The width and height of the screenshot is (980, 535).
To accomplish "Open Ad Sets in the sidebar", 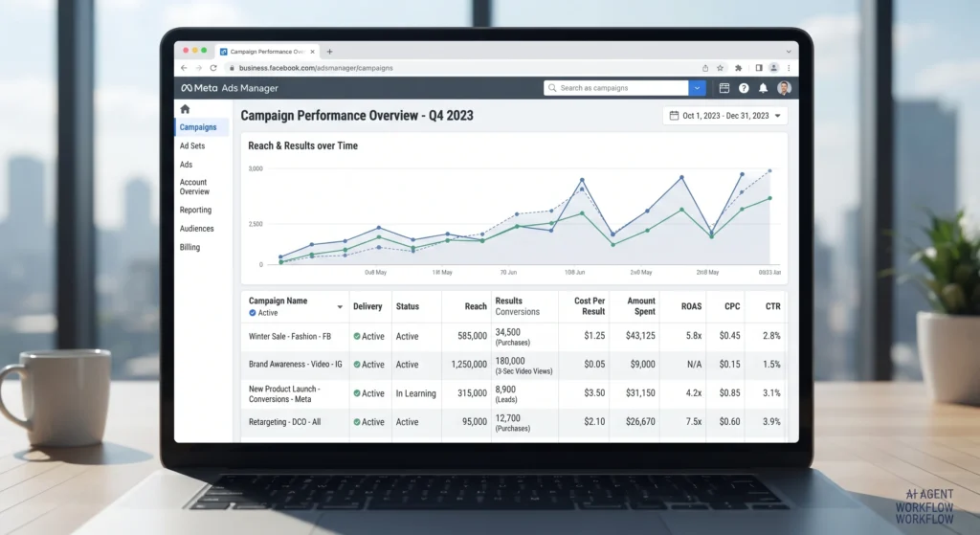I will coord(192,145).
